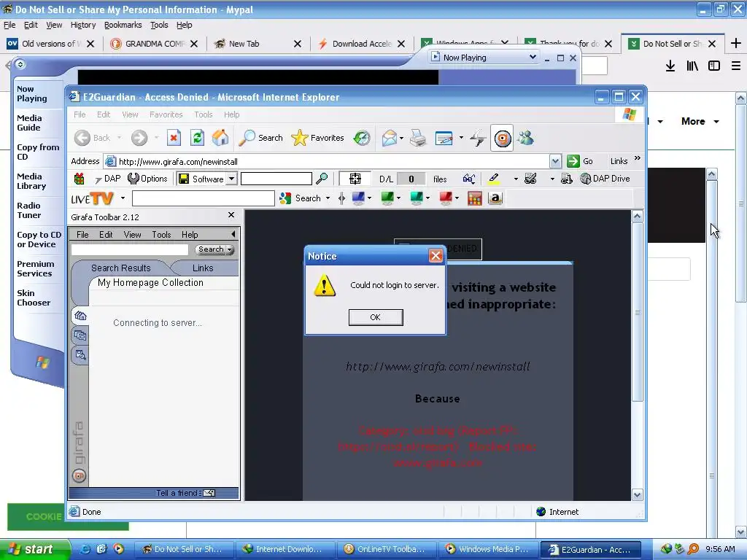Click the IE page scrollbar up arrow

(x=638, y=217)
